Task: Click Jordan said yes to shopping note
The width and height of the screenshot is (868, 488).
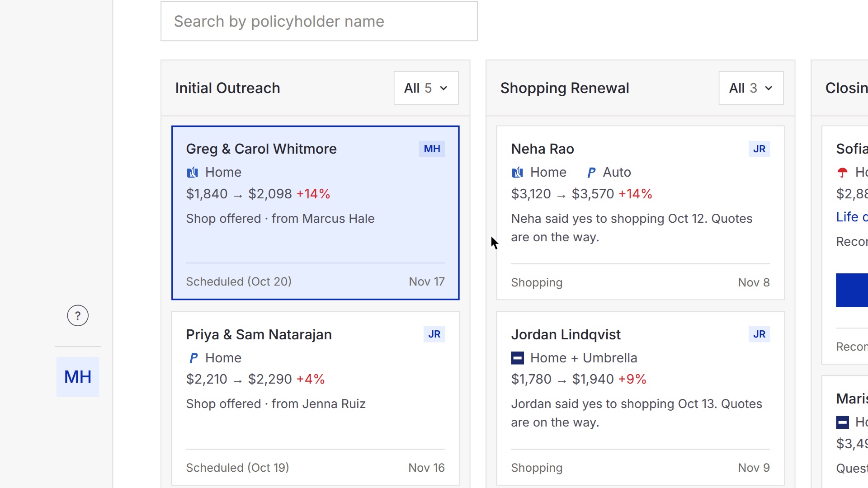Action: point(637,413)
